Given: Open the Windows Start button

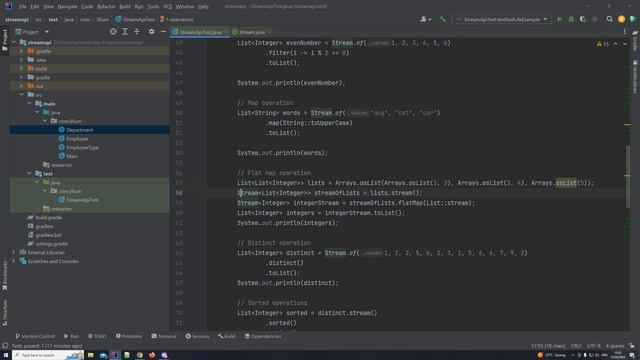Looking at the screenshot, I should click(x=6, y=355).
